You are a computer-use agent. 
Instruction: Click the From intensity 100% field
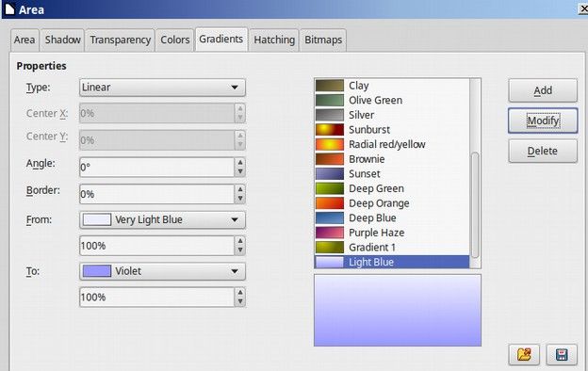(x=157, y=246)
